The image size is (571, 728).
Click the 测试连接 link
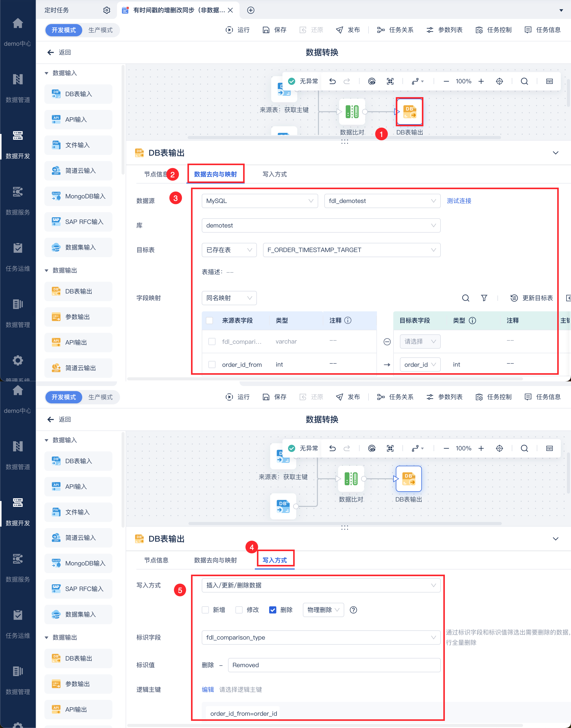point(459,201)
